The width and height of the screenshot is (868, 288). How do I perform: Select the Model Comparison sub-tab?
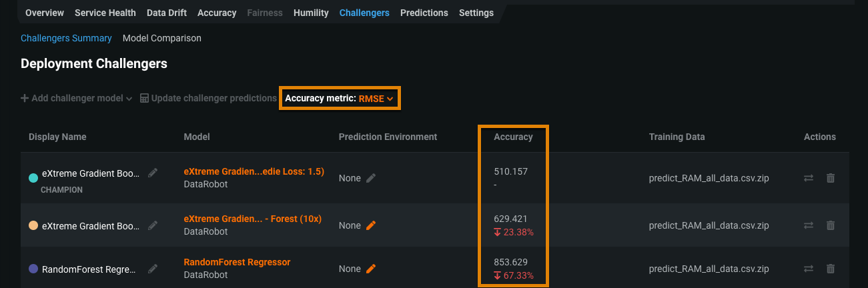click(x=161, y=38)
